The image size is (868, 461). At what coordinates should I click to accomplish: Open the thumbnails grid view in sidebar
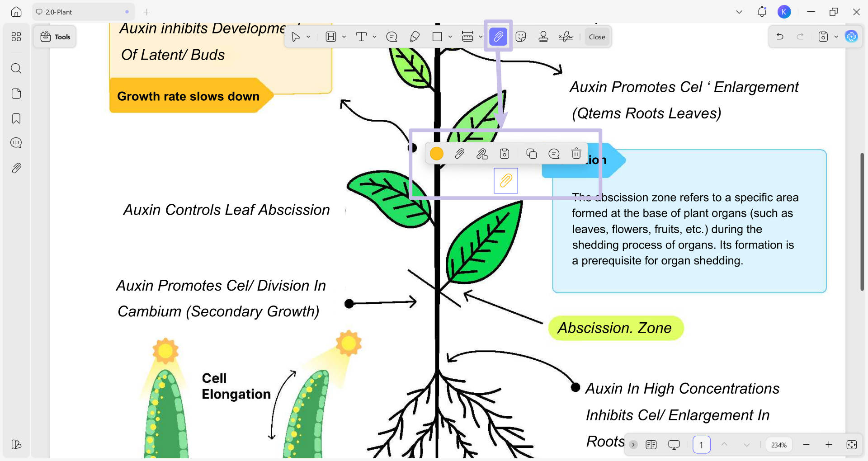tap(16, 37)
